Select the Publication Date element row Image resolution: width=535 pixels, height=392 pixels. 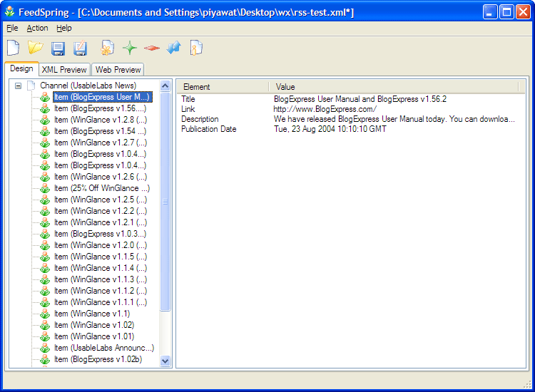(x=351, y=129)
